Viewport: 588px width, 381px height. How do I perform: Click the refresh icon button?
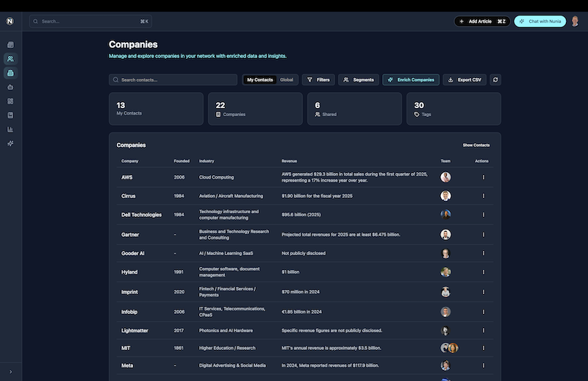pos(495,79)
